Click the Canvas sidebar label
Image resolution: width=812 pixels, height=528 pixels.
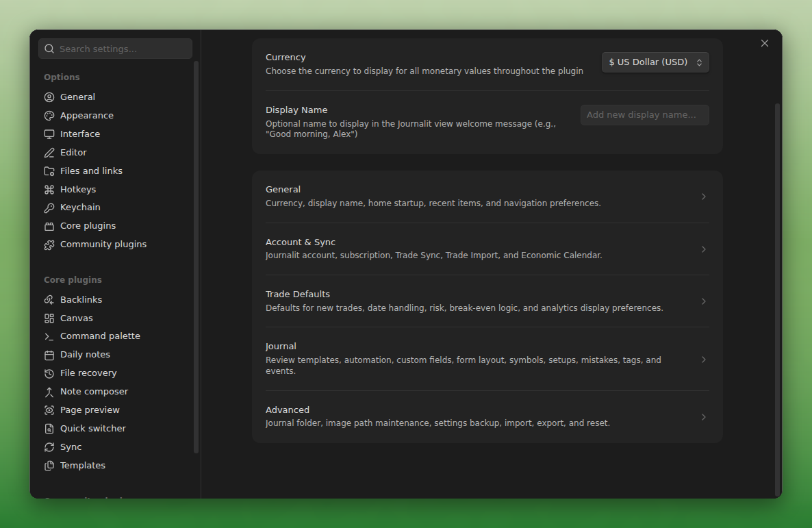[x=77, y=318]
